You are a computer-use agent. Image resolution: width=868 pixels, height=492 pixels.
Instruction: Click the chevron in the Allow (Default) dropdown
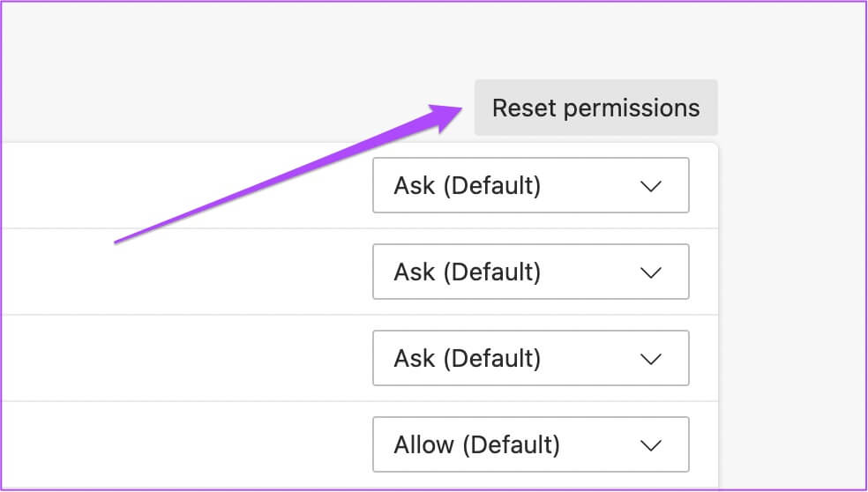pyautogui.click(x=651, y=445)
